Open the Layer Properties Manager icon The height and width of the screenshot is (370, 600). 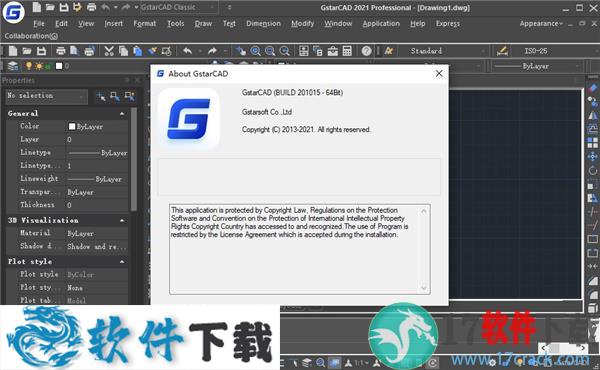[x=13, y=66]
